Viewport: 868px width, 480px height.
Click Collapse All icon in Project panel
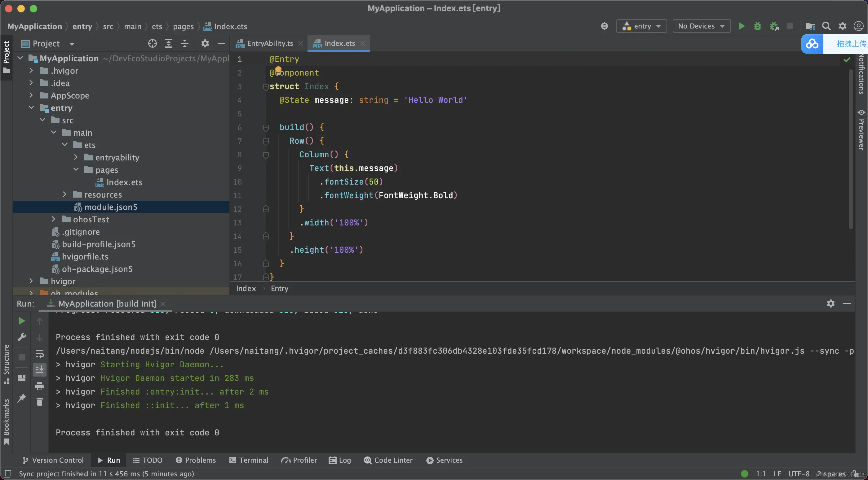point(185,43)
